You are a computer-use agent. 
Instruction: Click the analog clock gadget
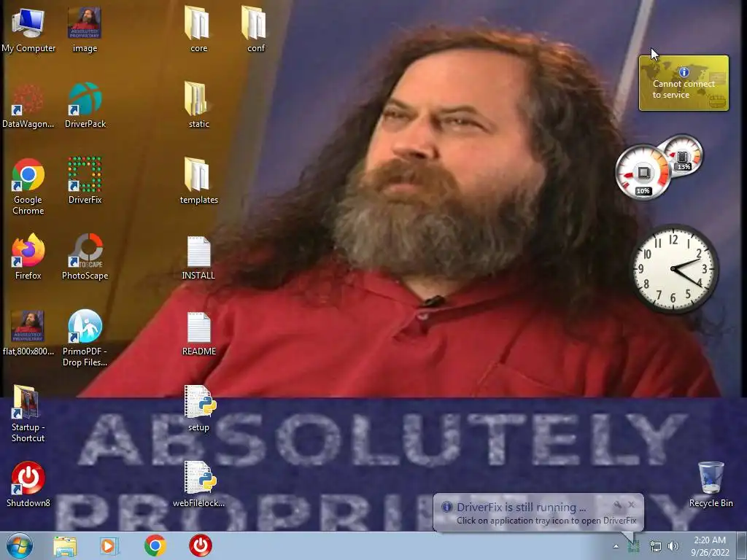[x=673, y=268]
